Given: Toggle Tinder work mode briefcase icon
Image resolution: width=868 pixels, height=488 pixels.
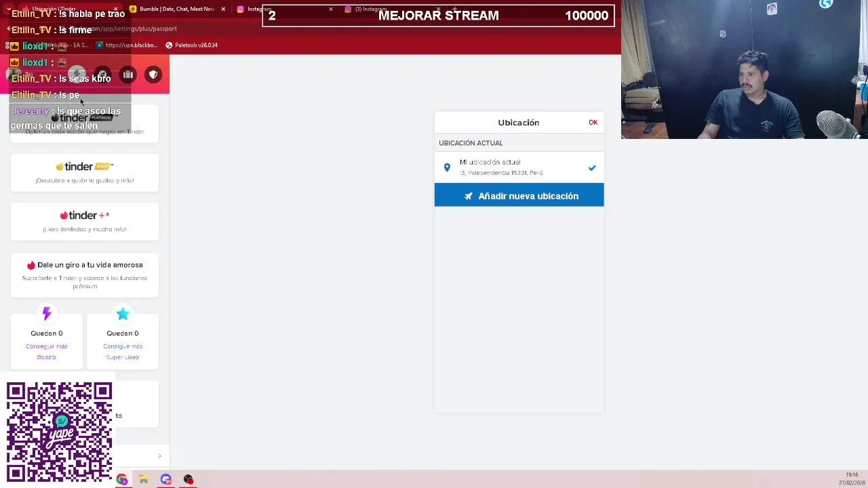Looking at the screenshot, I should (128, 75).
